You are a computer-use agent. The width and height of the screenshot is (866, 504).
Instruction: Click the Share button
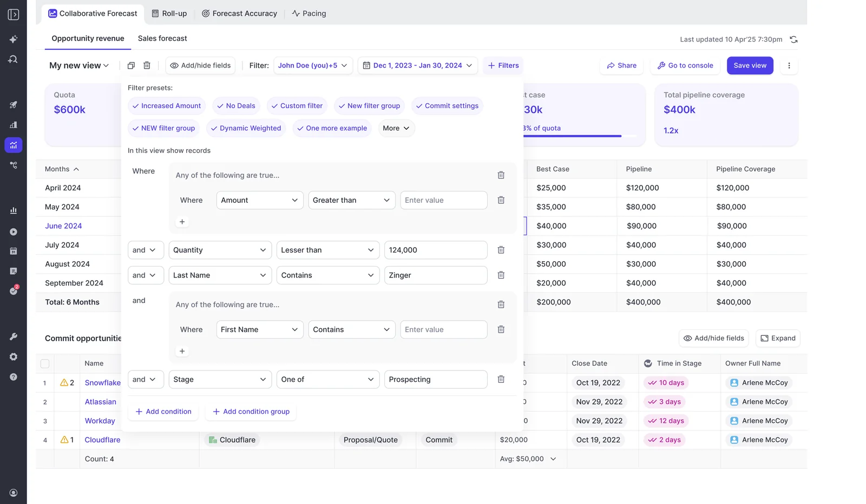622,65
